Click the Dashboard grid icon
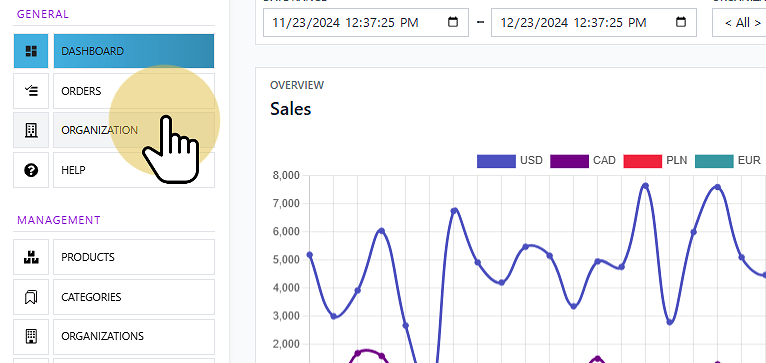Screen dimensions: 766x363 (x=31, y=51)
